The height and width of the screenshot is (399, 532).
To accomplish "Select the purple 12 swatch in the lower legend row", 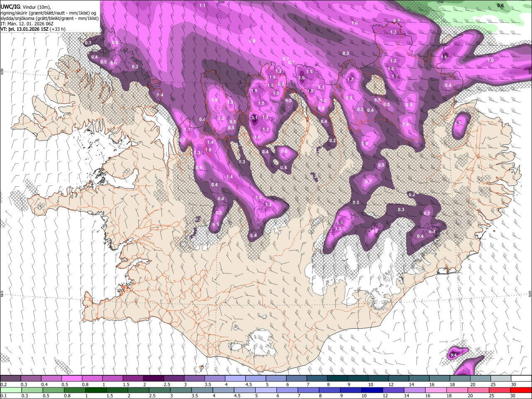I will [393, 390].
